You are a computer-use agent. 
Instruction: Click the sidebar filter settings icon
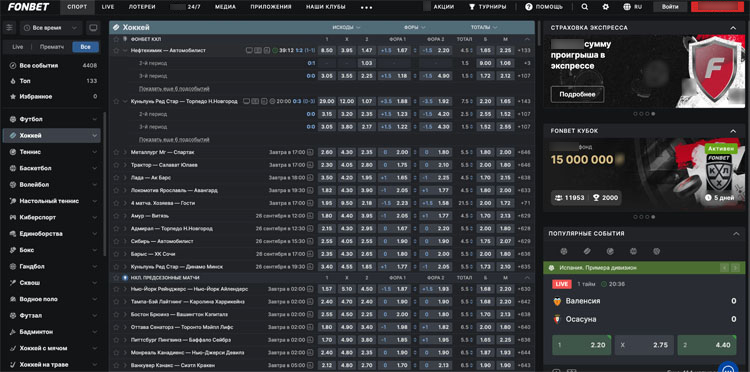10,28
